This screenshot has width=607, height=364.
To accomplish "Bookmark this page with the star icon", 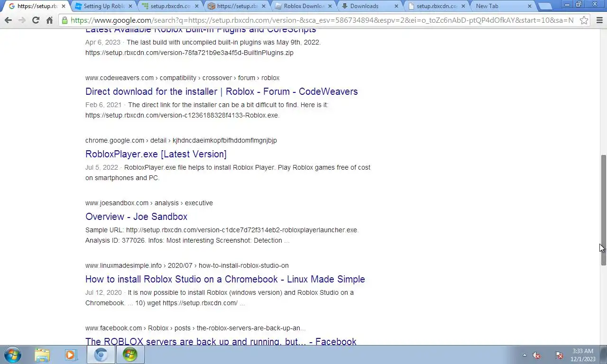I will pos(584,20).
